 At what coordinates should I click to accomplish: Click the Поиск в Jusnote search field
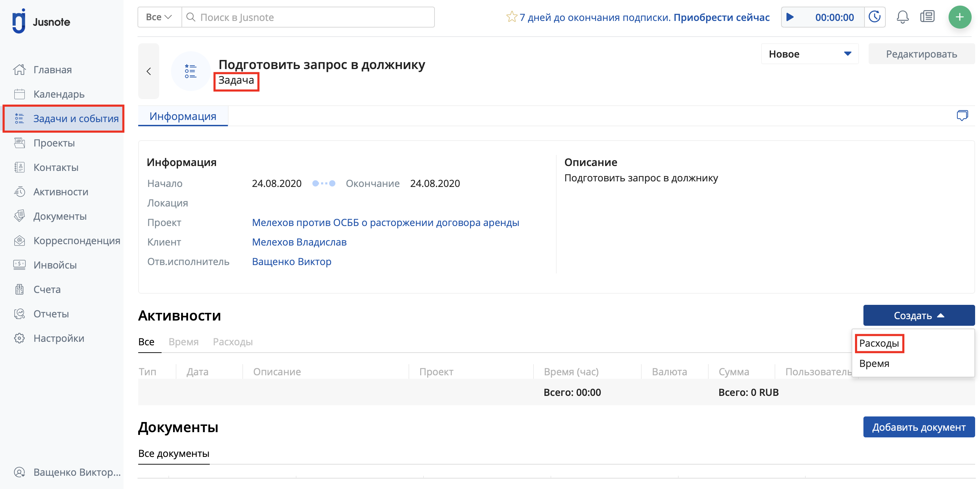coord(308,17)
